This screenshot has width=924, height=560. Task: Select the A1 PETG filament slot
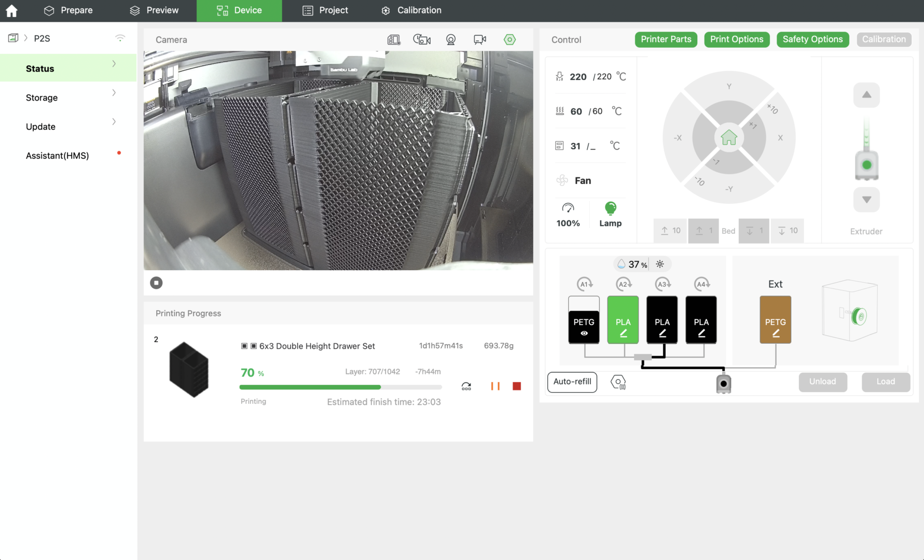click(584, 320)
